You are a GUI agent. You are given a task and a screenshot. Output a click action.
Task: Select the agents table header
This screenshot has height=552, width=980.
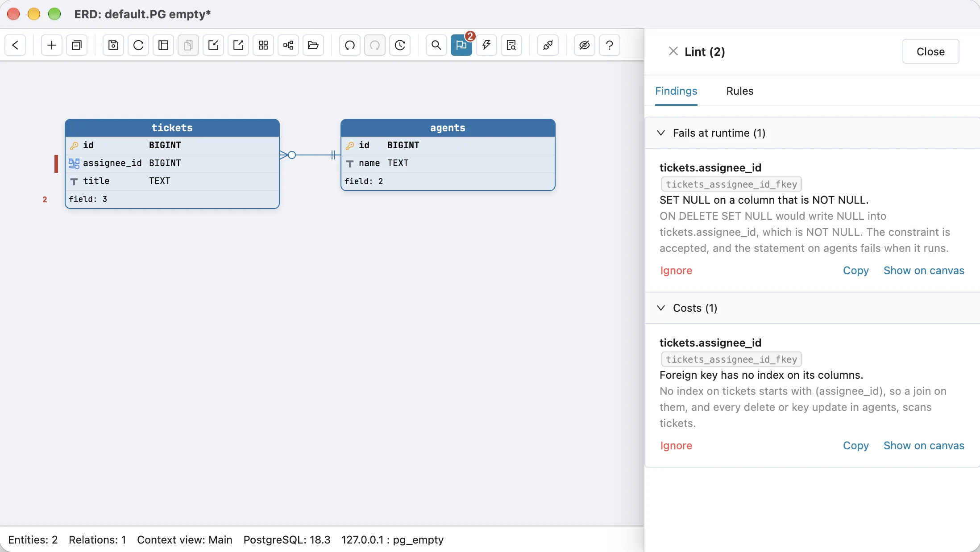tap(448, 128)
